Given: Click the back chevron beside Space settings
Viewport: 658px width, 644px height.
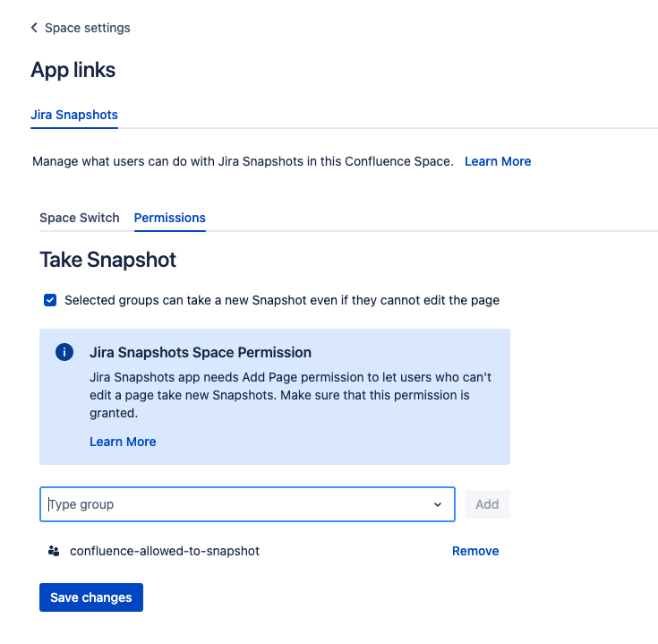Looking at the screenshot, I should coord(34,28).
